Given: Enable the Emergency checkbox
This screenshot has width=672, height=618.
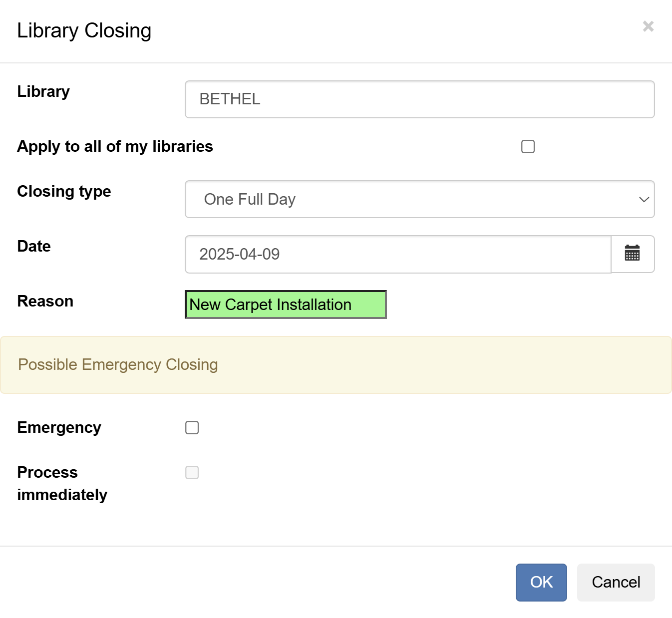Looking at the screenshot, I should coord(192,427).
